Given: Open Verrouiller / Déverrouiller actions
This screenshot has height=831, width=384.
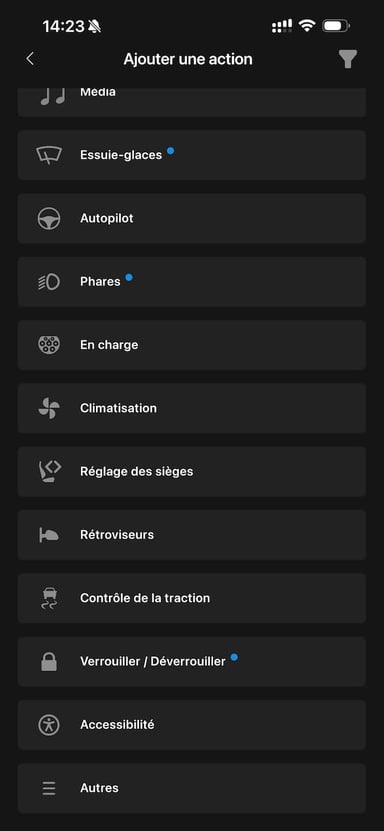Looking at the screenshot, I should pyautogui.click(x=192, y=661).
